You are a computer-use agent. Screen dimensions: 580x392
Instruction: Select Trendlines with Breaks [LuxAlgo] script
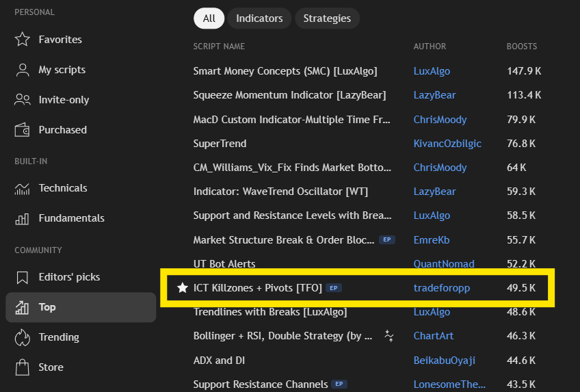pos(270,312)
